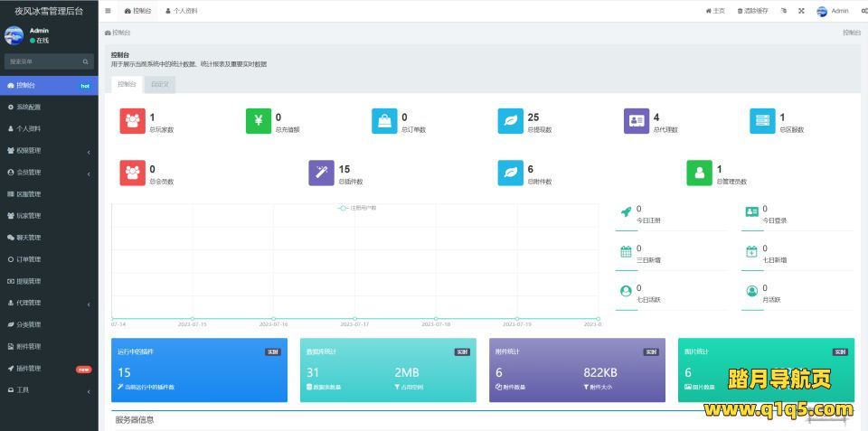Go to 主页 home link
Screen dimensions: 868x431
pos(715,11)
